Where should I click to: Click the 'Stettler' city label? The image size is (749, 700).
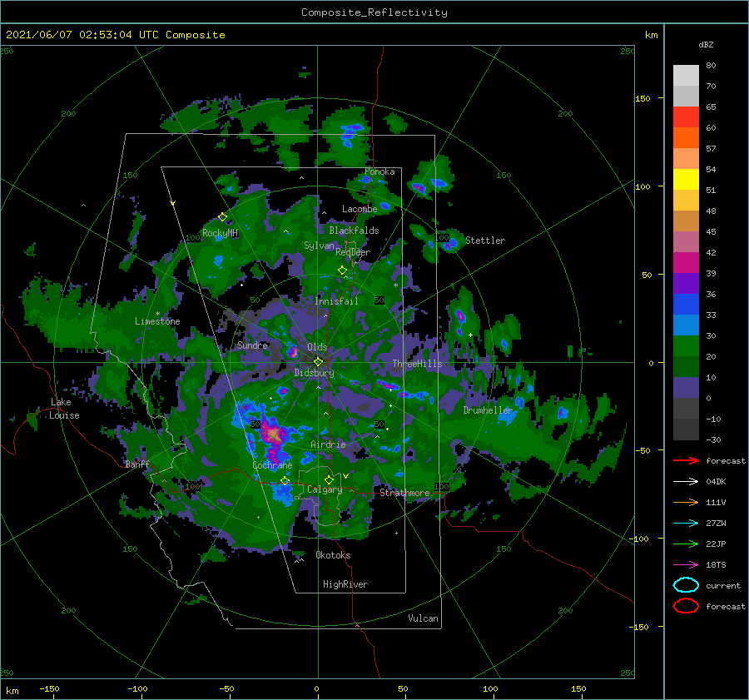pos(485,241)
